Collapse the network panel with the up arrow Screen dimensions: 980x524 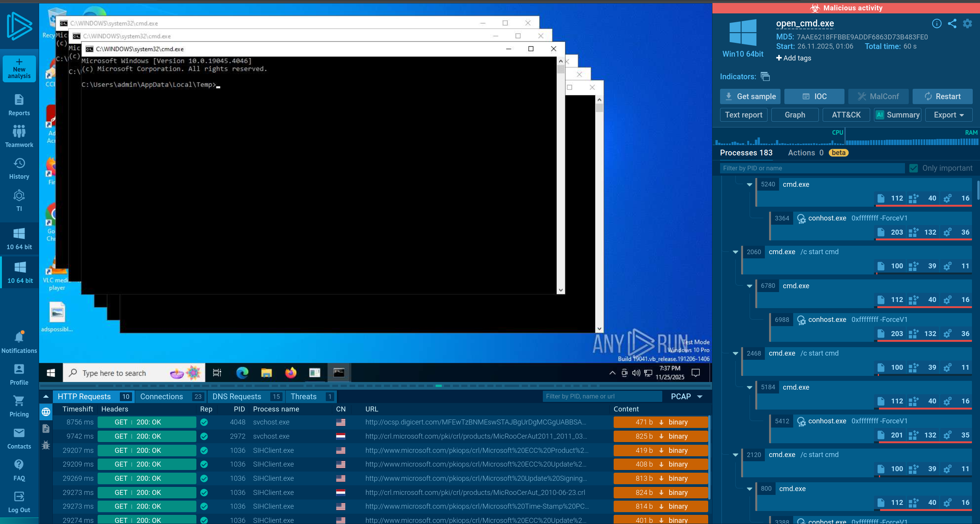(46, 397)
